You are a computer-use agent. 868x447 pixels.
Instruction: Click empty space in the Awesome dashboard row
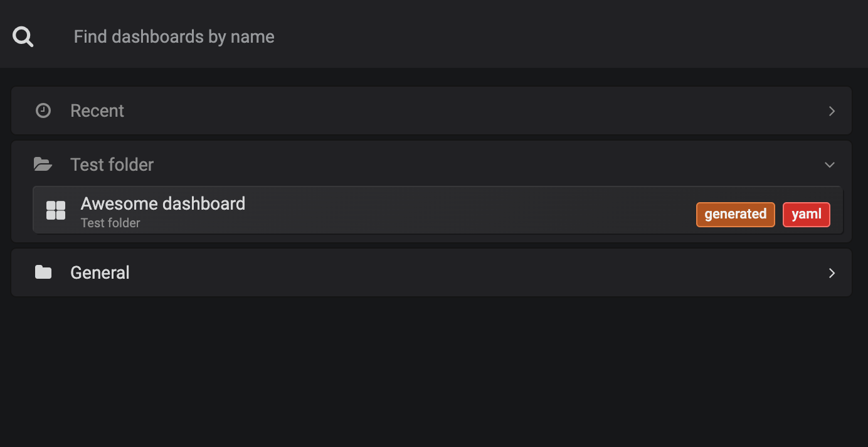(470, 210)
